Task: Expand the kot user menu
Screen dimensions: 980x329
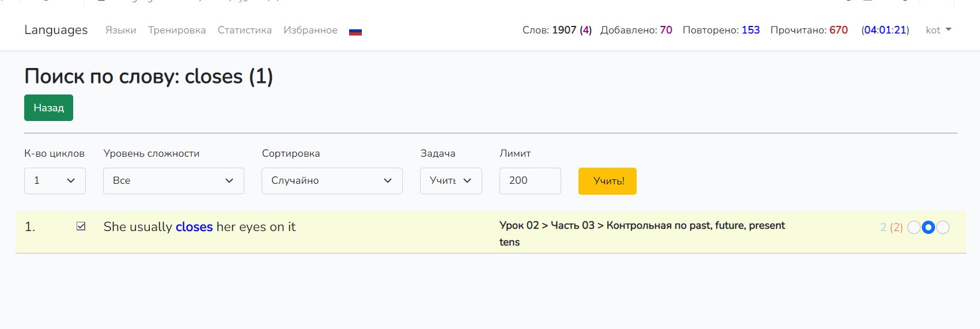Action: (938, 30)
